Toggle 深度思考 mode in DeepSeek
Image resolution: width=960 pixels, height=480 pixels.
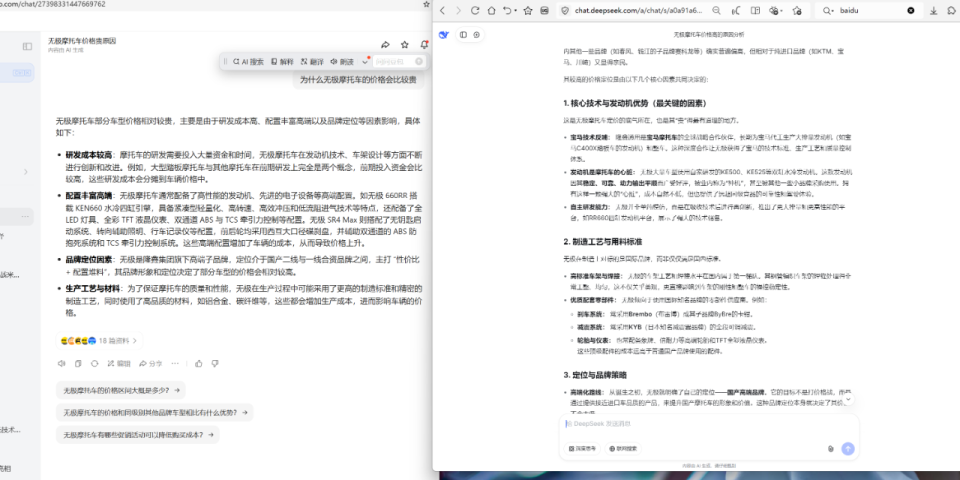(581, 449)
